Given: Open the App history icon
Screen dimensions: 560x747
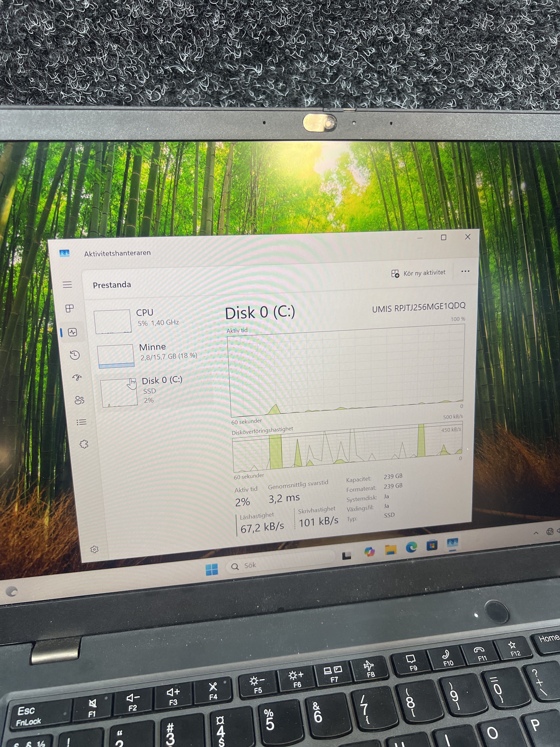Looking at the screenshot, I should (x=75, y=355).
